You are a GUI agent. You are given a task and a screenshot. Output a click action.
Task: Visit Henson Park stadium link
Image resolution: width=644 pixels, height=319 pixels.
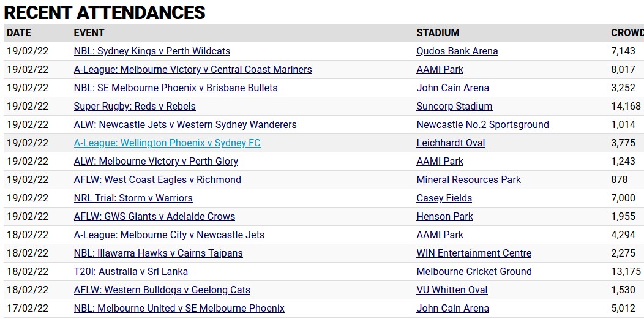click(445, 216)
